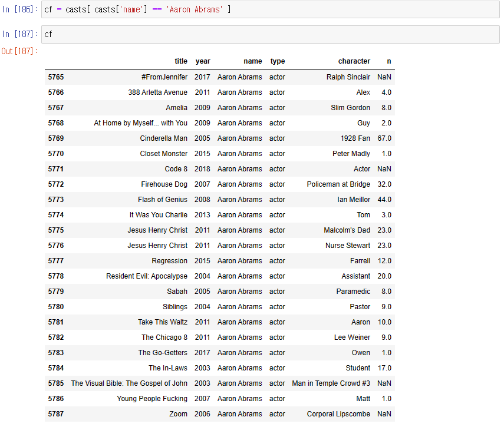The width and height of the screenshot is (504, 427).
Task: Click the title cell 'Young People Fucking'
Action: (152, 399)
